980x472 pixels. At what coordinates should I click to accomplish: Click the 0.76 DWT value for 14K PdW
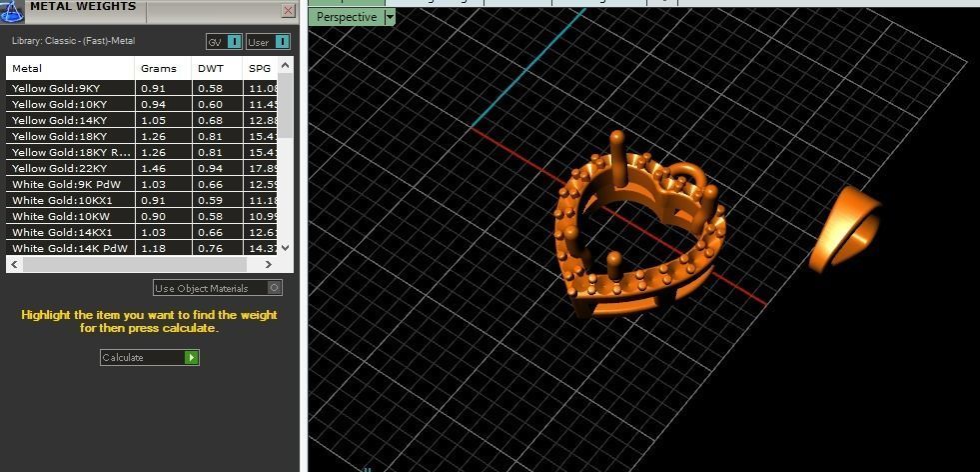(210, 249)
